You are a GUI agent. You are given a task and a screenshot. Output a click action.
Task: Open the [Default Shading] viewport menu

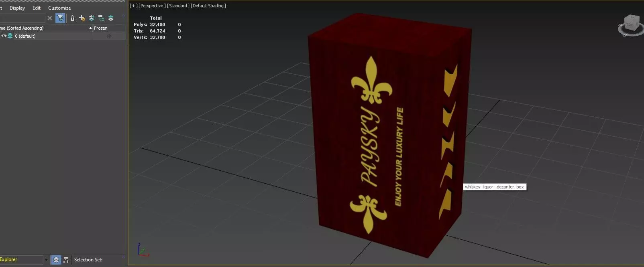(208, 6)
